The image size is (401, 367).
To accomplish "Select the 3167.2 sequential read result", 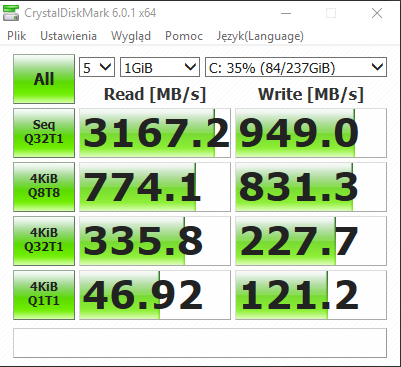I will point(155,133).
